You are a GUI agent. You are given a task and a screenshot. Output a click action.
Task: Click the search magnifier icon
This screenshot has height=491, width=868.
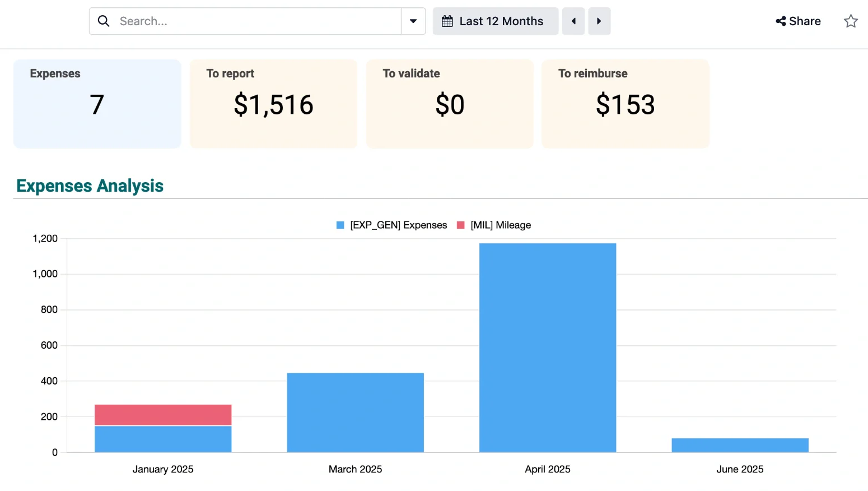click(x=104, y=21)
